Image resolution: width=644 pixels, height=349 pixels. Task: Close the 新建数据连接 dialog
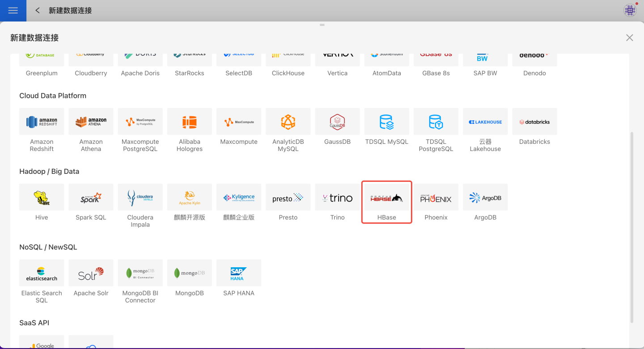click(x=629, y=38)
